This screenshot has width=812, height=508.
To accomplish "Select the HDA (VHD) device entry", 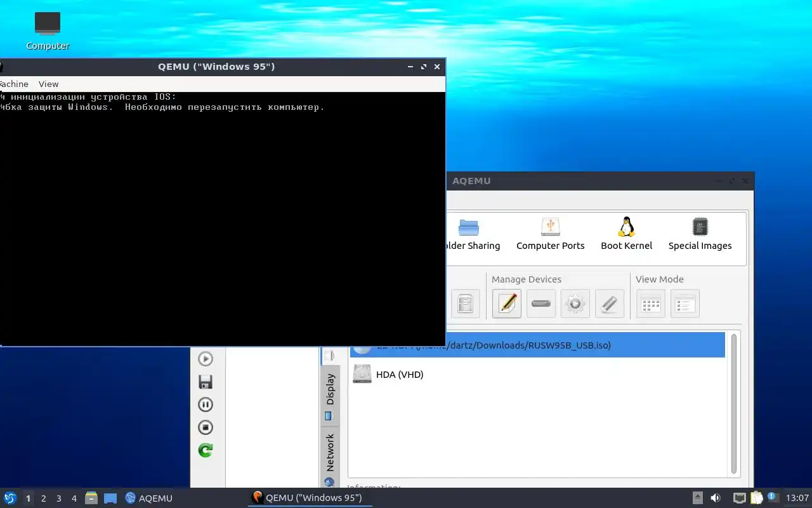I will [537, 375].
